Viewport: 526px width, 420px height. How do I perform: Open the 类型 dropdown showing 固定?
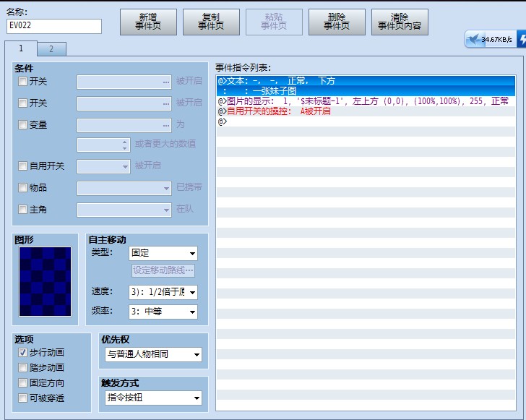click(x=163, y=254)
